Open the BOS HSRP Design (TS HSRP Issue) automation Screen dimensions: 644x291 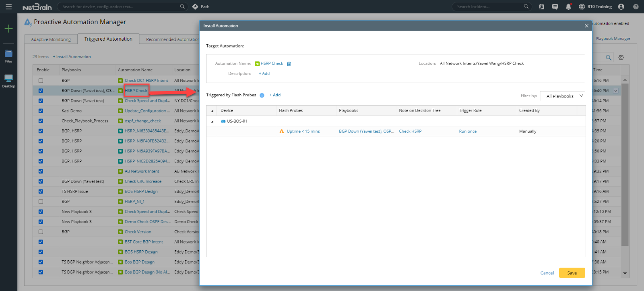141,191
